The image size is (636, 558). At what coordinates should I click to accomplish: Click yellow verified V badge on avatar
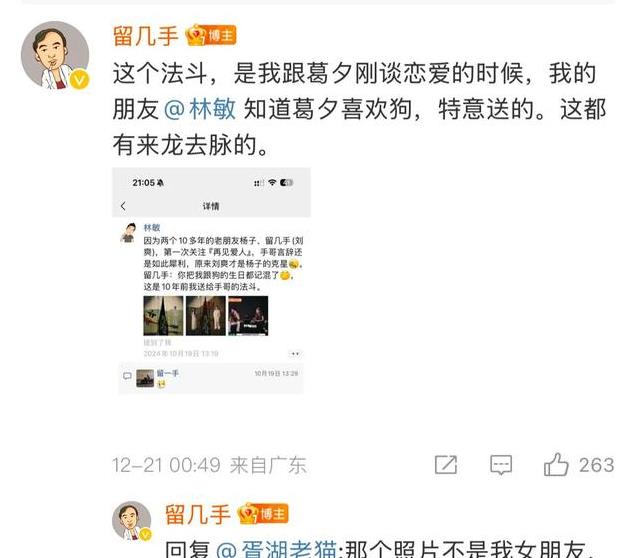(80, 79)
